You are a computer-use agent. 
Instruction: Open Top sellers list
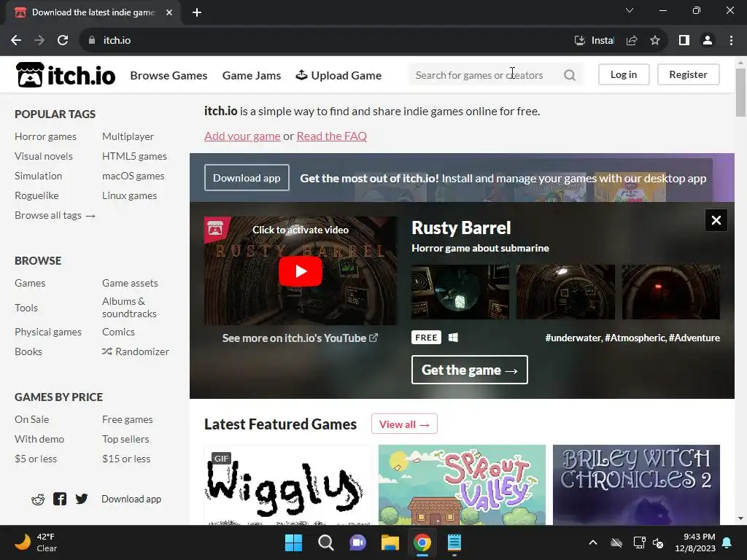pyautogui.click(x=125, y=439)
